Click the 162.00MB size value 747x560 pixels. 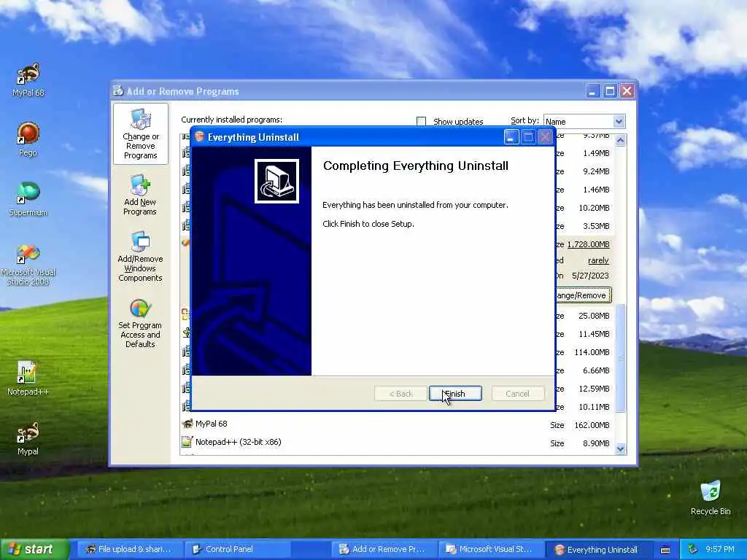pos(592,425)
